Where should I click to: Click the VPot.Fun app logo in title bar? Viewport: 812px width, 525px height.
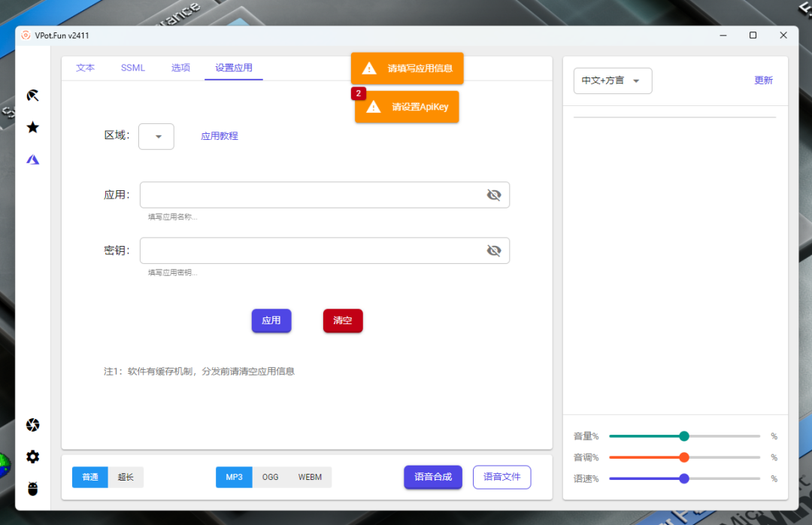[x=26, y=35]
